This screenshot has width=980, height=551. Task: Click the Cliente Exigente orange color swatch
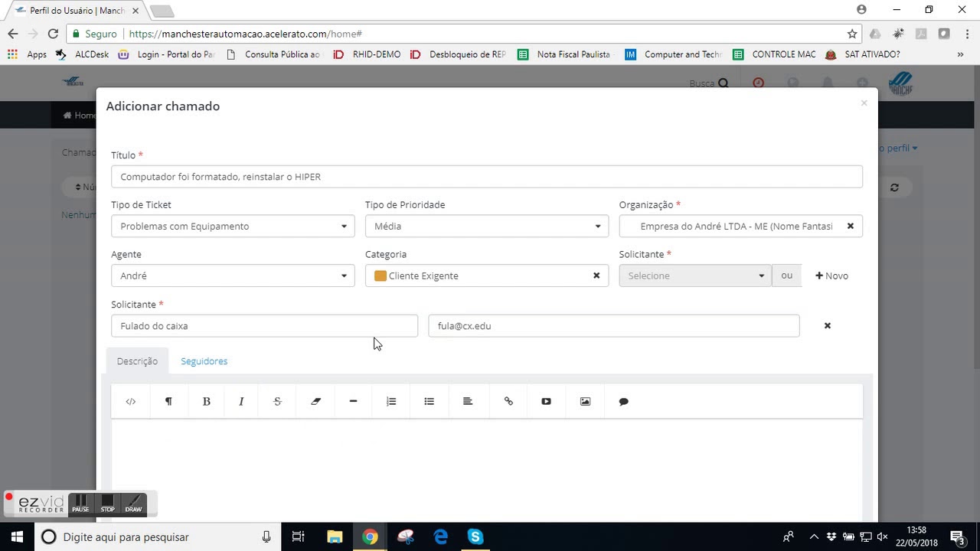coord(381,275)
